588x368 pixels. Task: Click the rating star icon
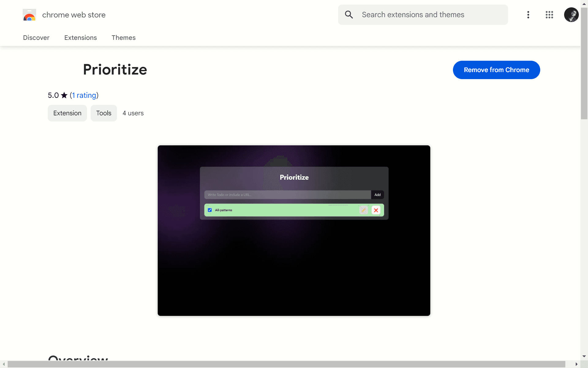pyautogui.click(x=64, y=95)
